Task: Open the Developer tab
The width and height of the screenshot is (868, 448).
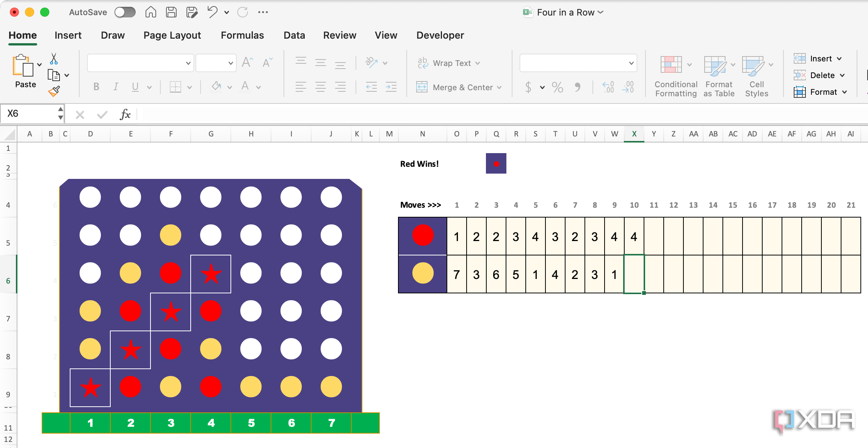Action: pos(440,35)
